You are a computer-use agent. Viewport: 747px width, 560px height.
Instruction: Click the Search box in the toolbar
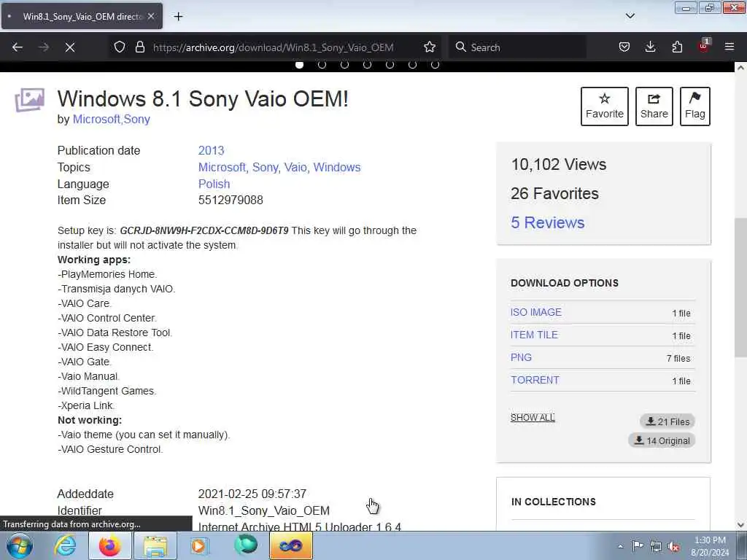(517, 47)
